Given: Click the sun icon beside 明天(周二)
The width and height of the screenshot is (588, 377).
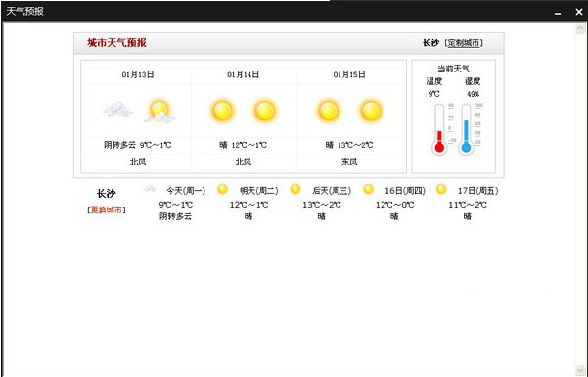Looking at the screenshot, I should coord(222,189).
